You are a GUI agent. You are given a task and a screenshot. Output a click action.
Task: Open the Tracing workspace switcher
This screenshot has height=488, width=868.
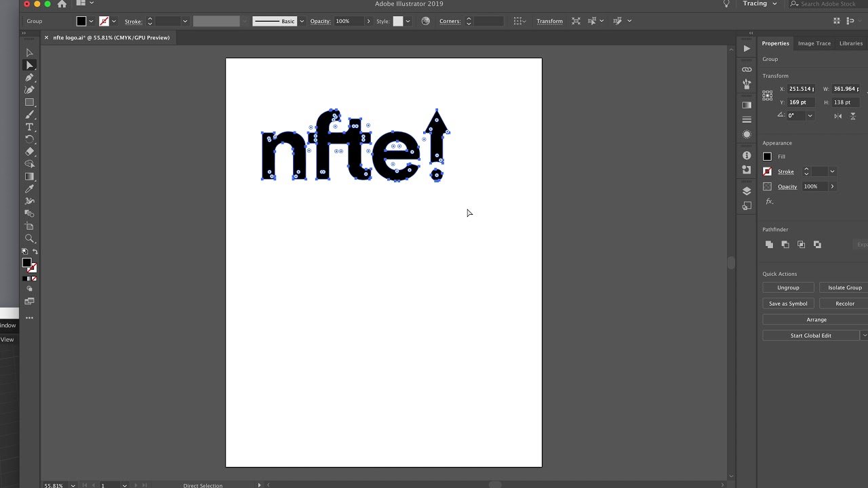[x=759, y=3]
